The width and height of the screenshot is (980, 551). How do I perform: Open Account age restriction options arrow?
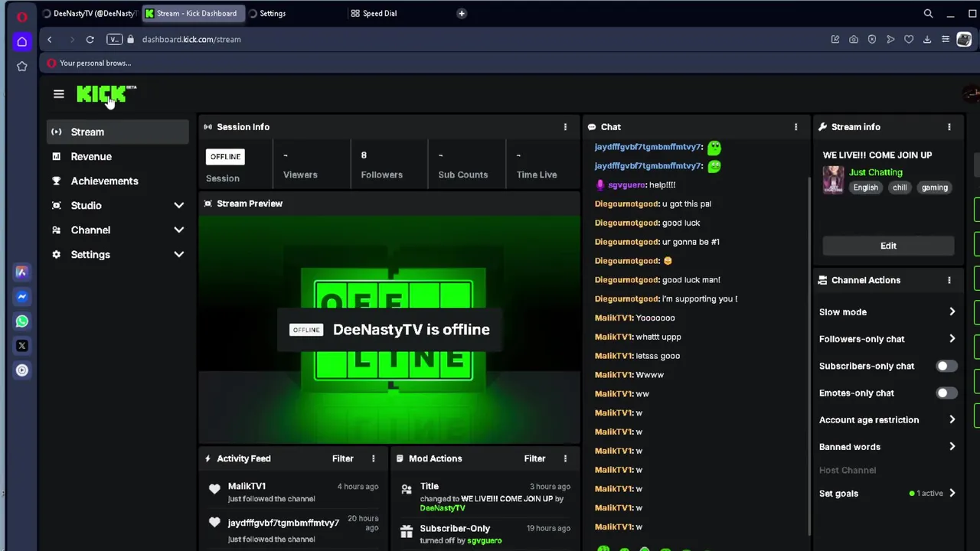952,420
